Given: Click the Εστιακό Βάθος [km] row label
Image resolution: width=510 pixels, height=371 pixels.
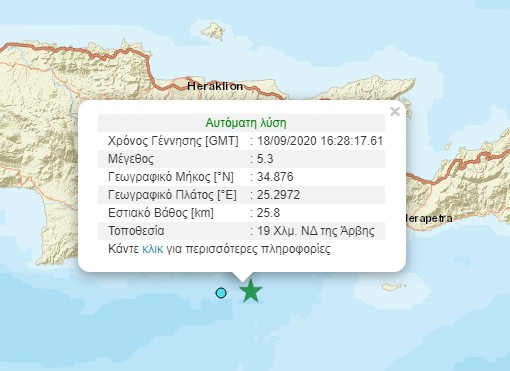Looking at the screenshot, I should [161, 213].
